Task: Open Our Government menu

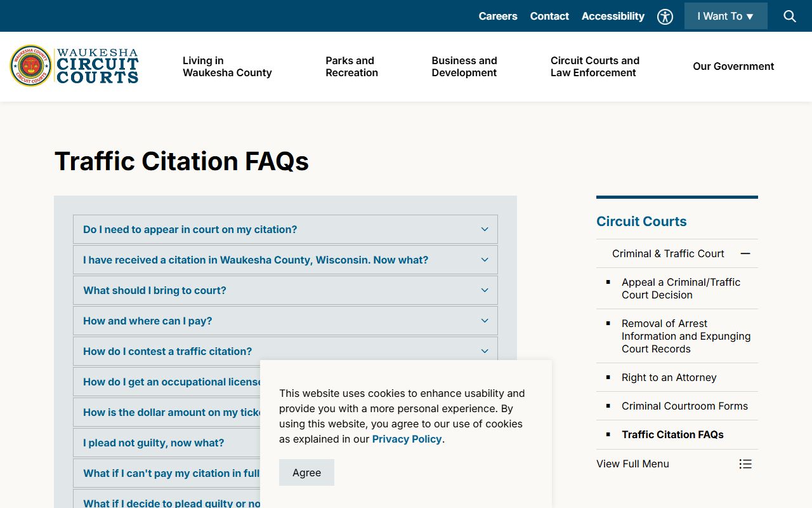Action: 733,66
